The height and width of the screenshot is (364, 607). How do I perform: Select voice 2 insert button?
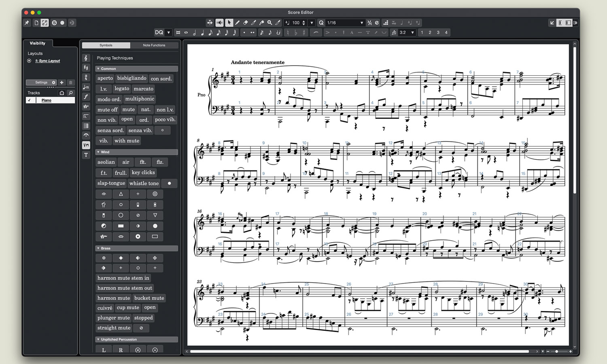click(430, 32)
